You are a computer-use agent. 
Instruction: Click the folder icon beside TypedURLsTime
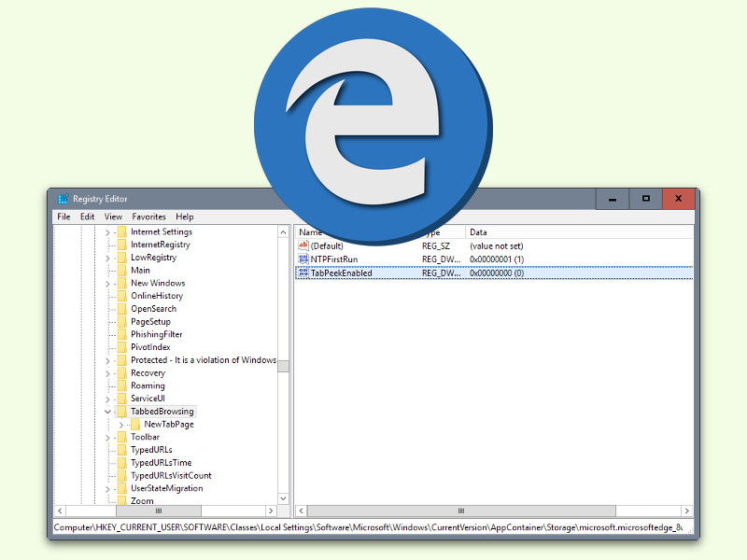(x=122, y=463)
